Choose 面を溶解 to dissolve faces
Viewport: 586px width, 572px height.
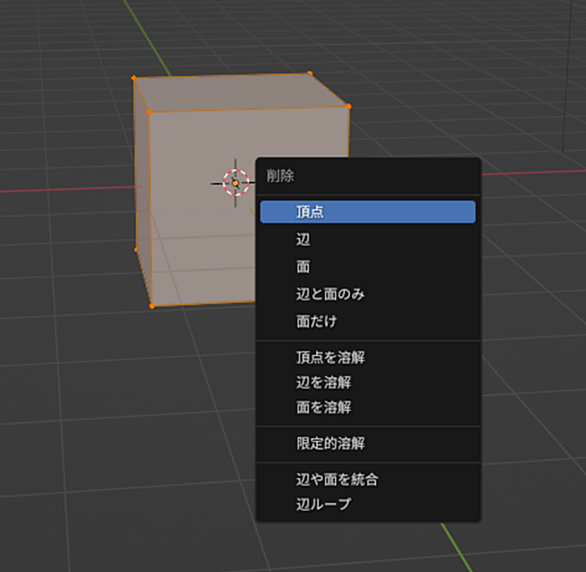[x=368, y=407]
